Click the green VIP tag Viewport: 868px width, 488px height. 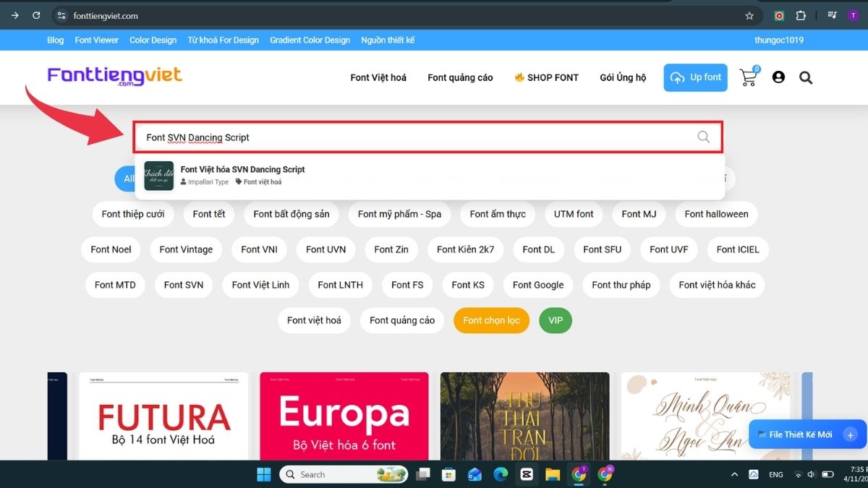coord(556,320)
